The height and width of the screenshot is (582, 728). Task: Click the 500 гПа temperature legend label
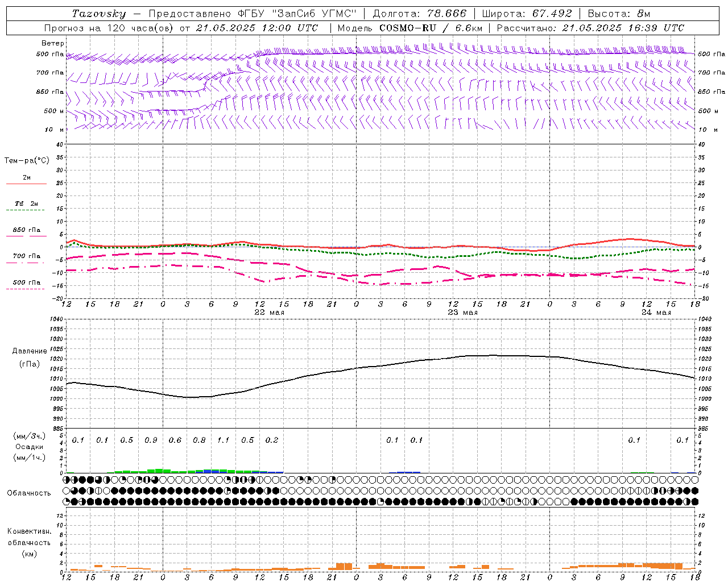(x=27, y=282)
